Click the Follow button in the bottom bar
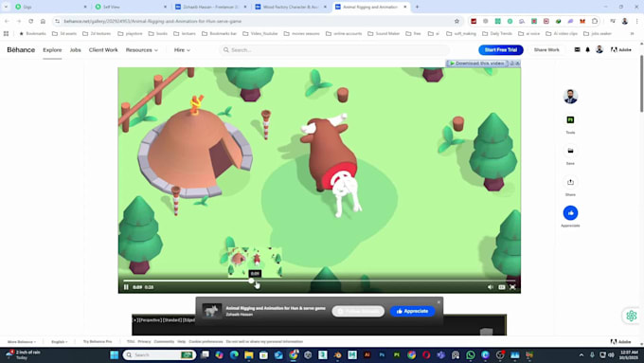Viewport: 644px width, 363px height. pyautogui.click(x=358, y=311)
